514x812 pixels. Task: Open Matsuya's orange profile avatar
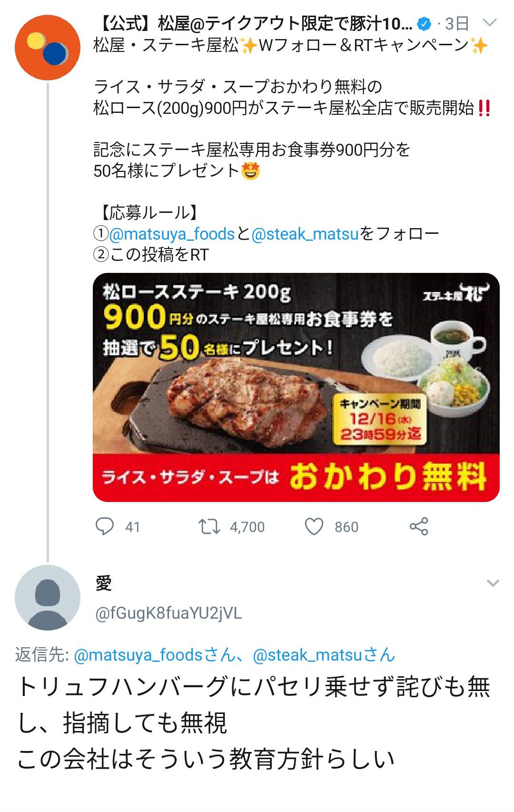[48, 48]
